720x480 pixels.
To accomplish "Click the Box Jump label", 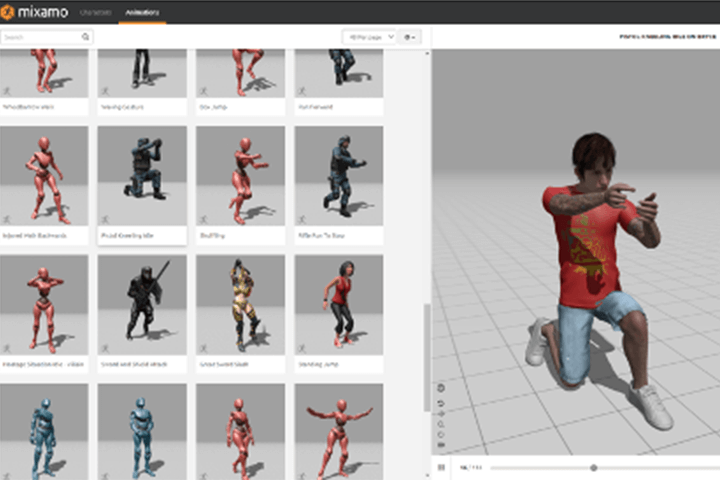I will (x=213, y=107).
